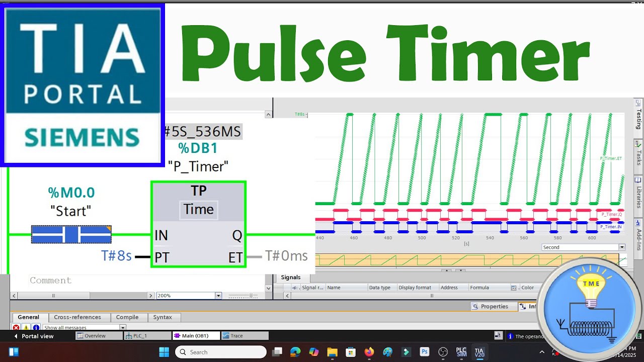Click the Formula column header
The height and width of the screenshot is (362, 644).
point(489,288)
